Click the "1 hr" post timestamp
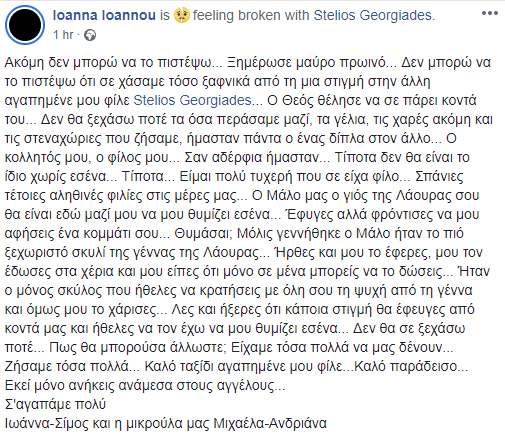The width and height of the screenshot is (505, 435). 63,35
